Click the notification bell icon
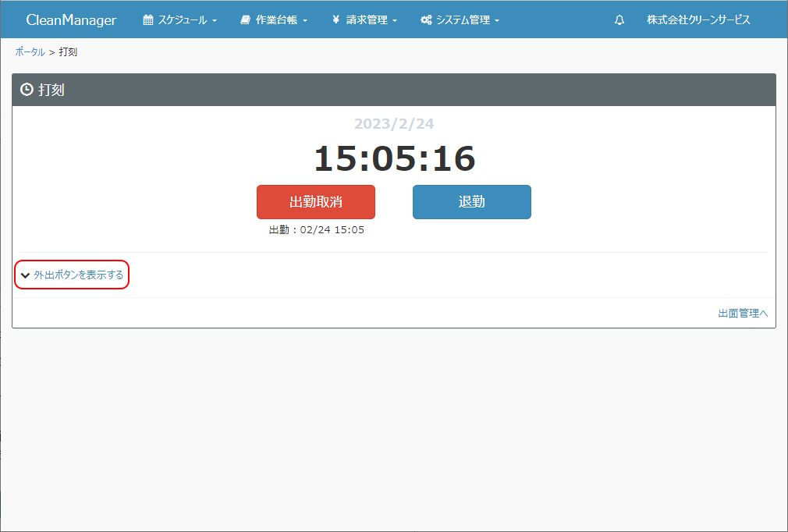This screenshot has width=788, height=532. pos(619,20)
